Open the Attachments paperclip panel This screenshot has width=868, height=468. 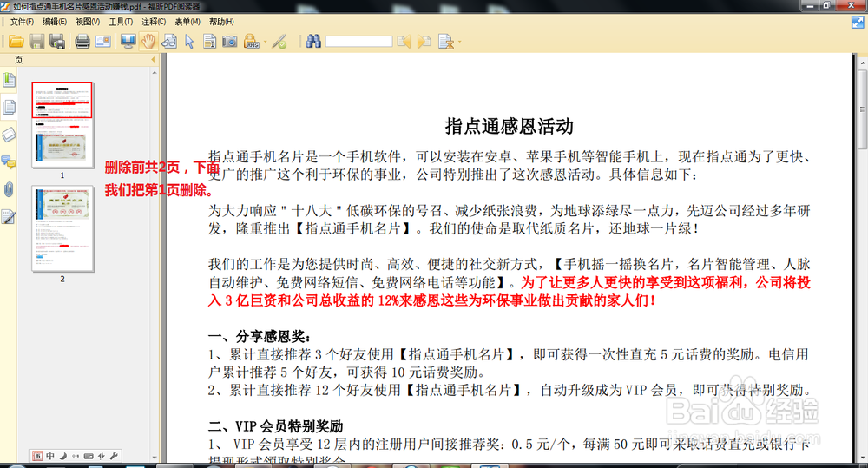(x=9, y=189)
